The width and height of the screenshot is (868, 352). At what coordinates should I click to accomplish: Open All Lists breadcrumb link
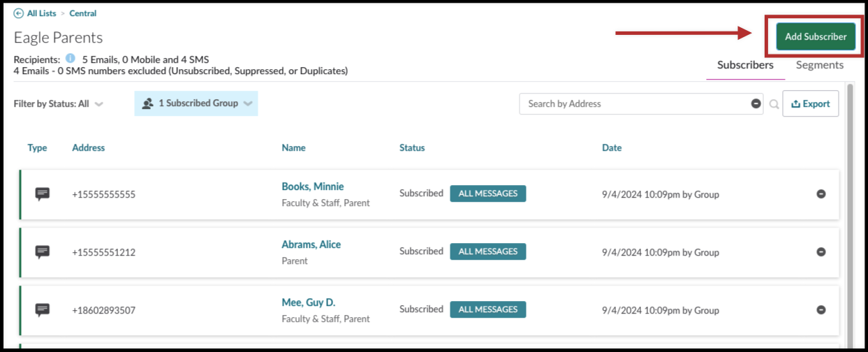42,13
